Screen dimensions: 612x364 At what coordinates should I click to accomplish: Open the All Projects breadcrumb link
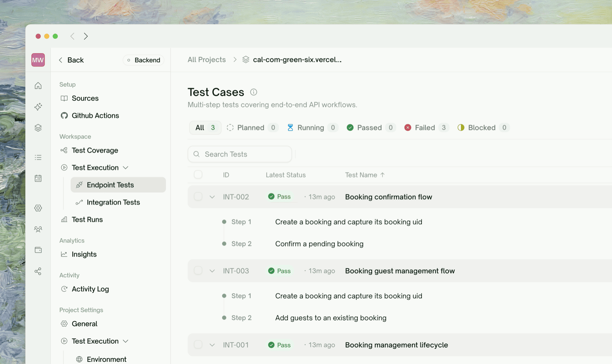[x=207, y=60]
